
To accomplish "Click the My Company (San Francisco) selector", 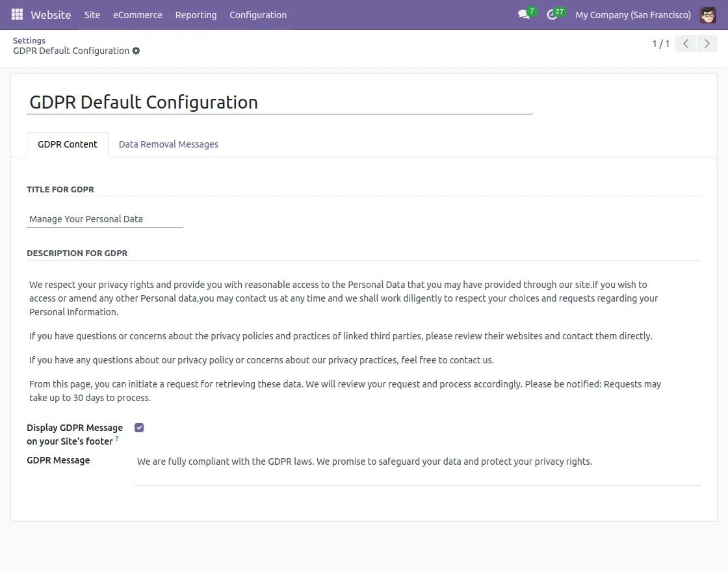I will click(x=632, y=15).
